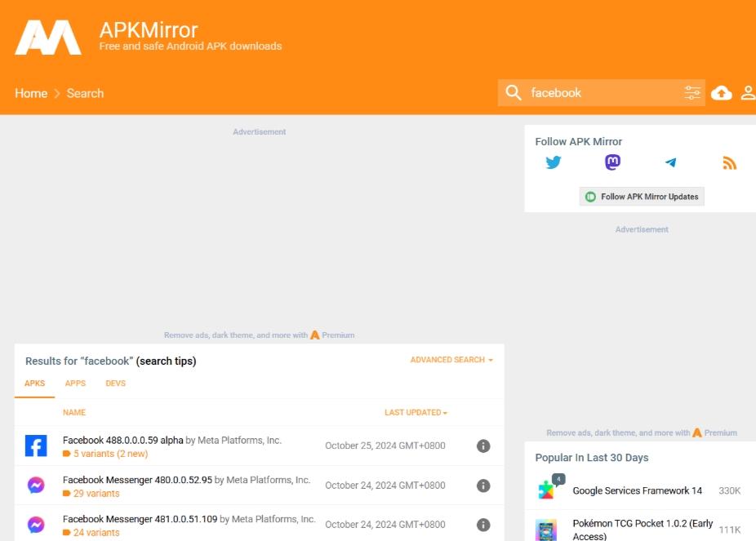Click Messenger icon for version 480.0.0.52.95
Screen dimensions: 756x541
[36, 486]
